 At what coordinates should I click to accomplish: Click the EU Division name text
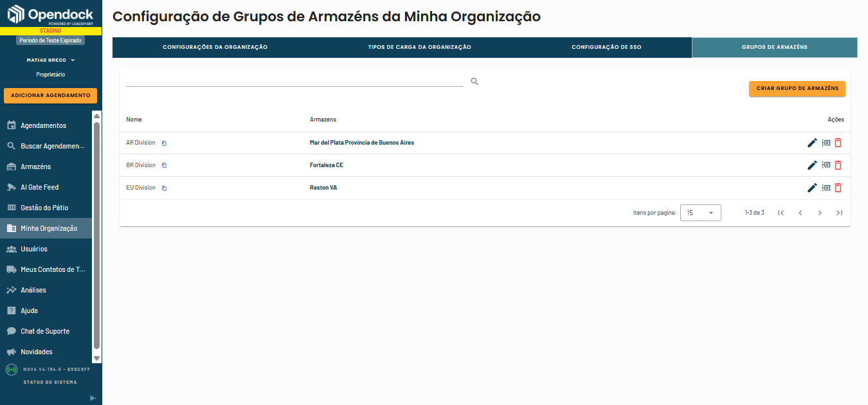141,188
